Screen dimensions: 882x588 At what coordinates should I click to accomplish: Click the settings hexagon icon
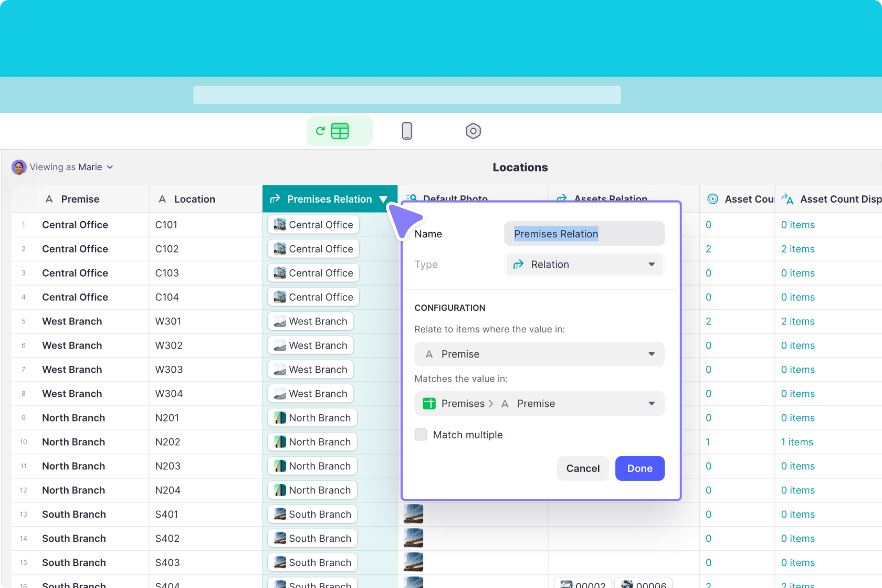click(x=473, y=131)
